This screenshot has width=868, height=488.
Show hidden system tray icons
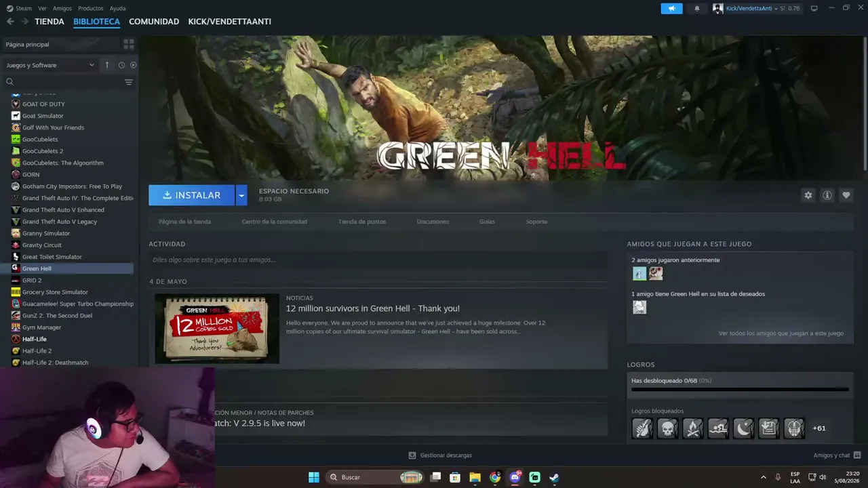point(763,477)
